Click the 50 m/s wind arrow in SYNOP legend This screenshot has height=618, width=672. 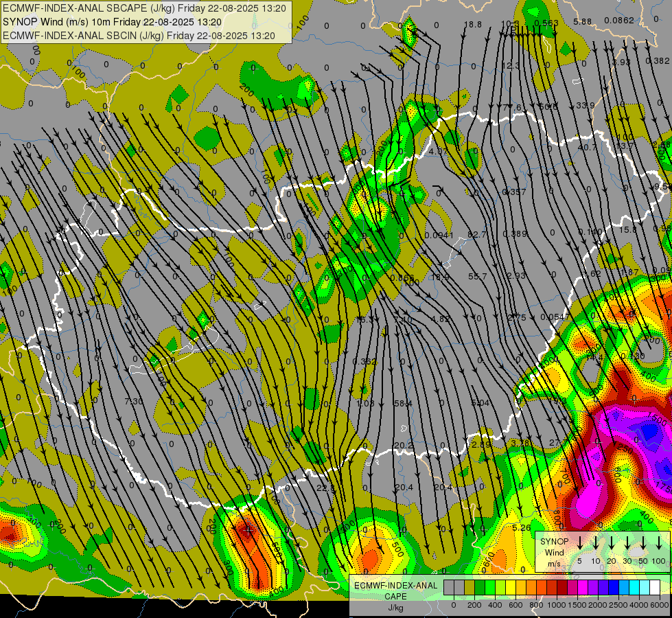(x=643, y=543)
